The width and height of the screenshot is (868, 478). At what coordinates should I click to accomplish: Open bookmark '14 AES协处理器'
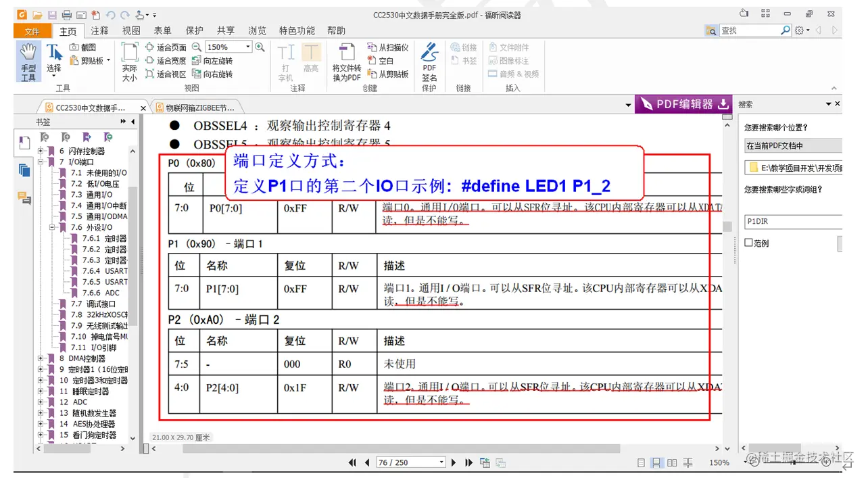pyautogui.click(x=88, y=424)
